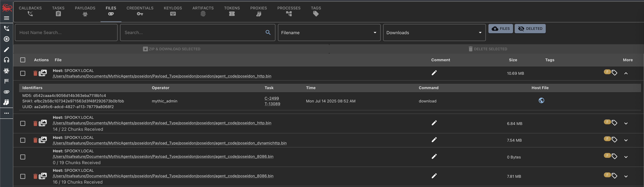Click the red trash icon for the 10.69 MB file
Screen dimensions: 644x187
click(x=35, y=73)
